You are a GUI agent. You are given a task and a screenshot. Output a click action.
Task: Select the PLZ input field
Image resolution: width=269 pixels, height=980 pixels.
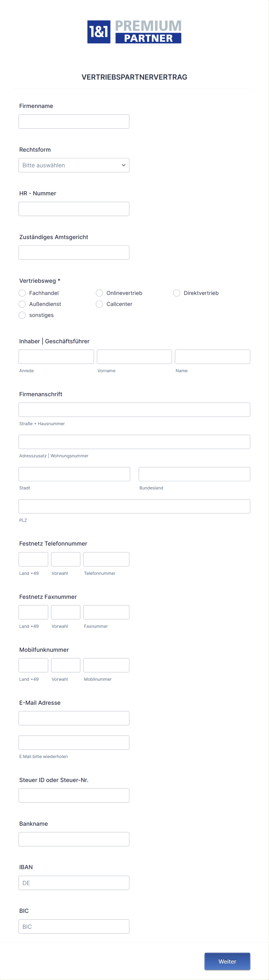pos(134,506)
